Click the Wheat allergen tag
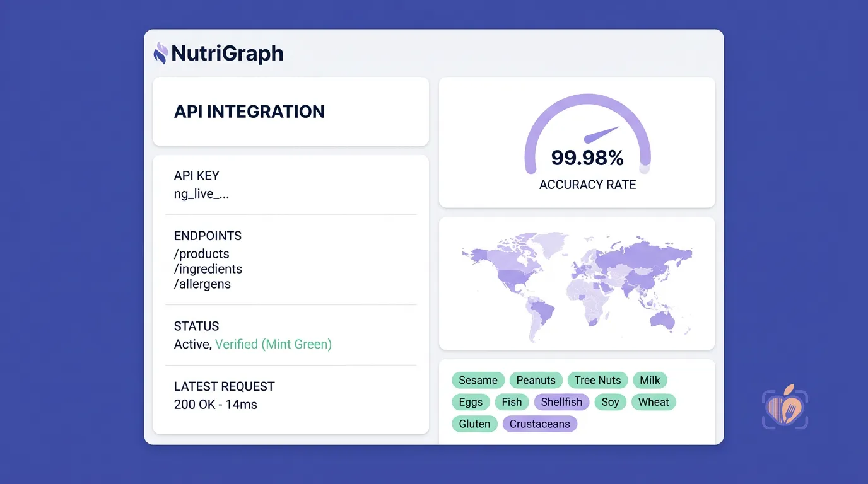 pyautogui.click(x=654, y=402)
